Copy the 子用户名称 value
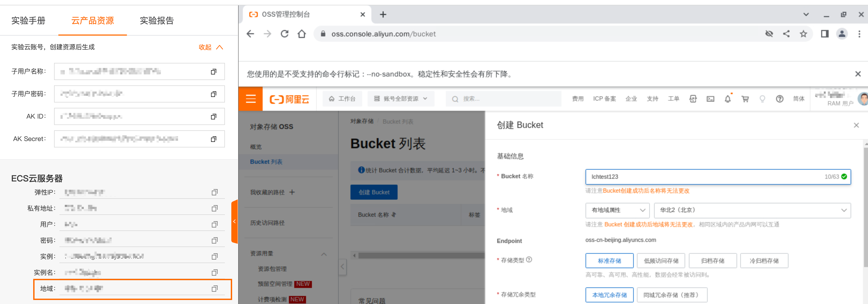This screenshot has width=868, height=304. click(213, 72)
